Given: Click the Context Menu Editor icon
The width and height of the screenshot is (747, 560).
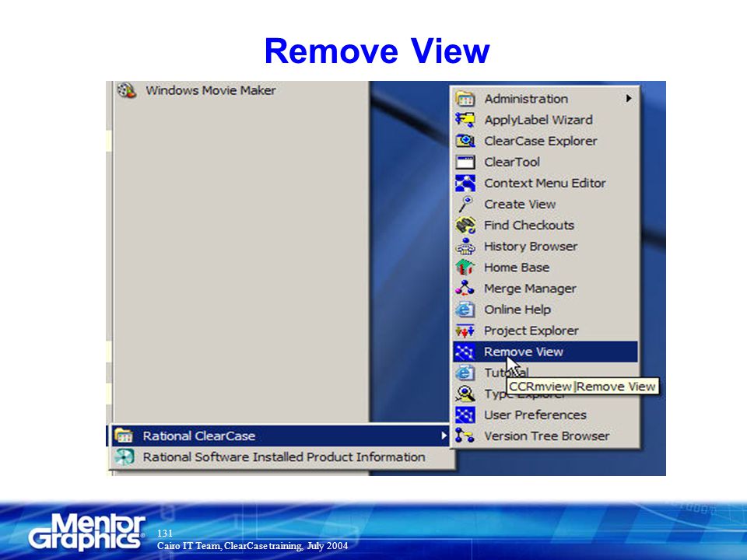Looking at the screenshot, I should [x=465, y=183].
